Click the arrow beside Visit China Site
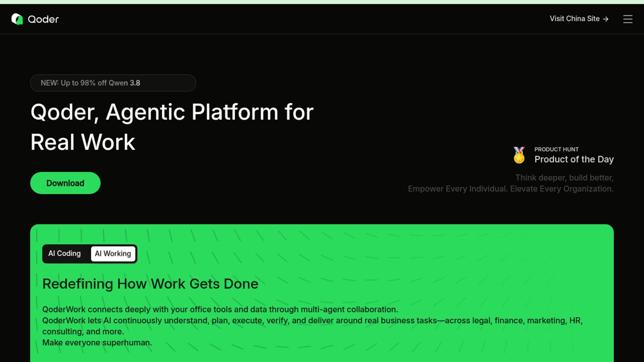 click(x=605, y=19)
